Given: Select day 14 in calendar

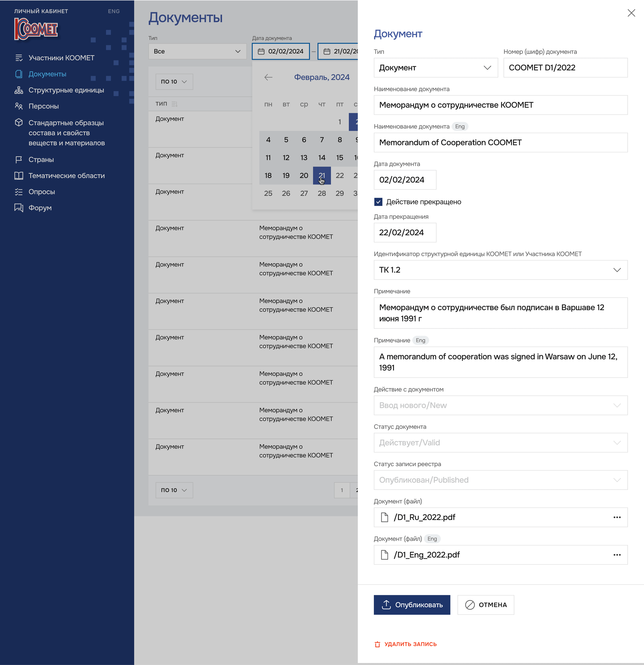Looking at the screenshot, I should pos(322,158).
